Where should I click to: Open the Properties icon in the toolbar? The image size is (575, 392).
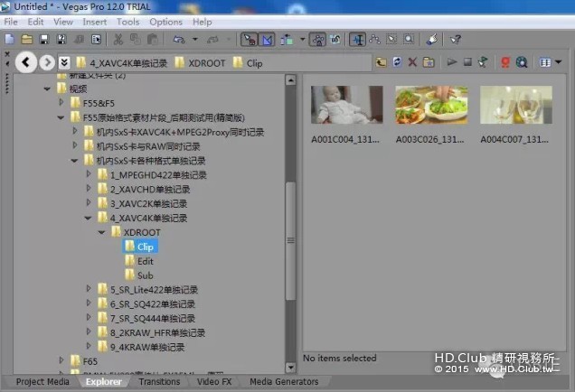pyautogui.click(x=96, y=39)
